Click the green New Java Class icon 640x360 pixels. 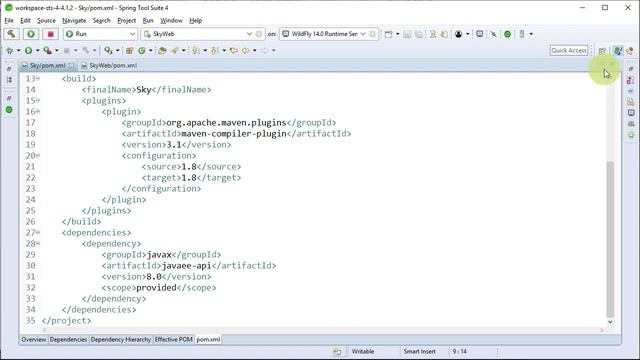[142, 51]
